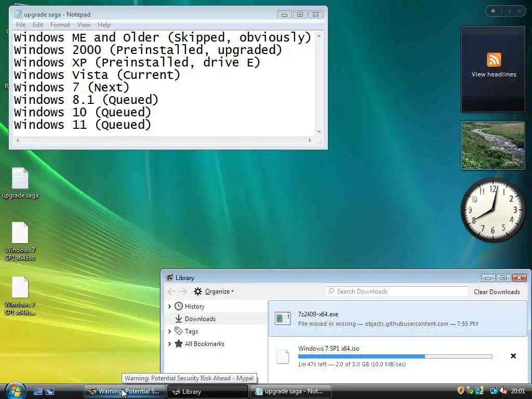The width and height of the screenshot is (532, 399).
Task: Click the Show Desktop quick launch icon
Action: pyautogui.click(x=37, y=391)
